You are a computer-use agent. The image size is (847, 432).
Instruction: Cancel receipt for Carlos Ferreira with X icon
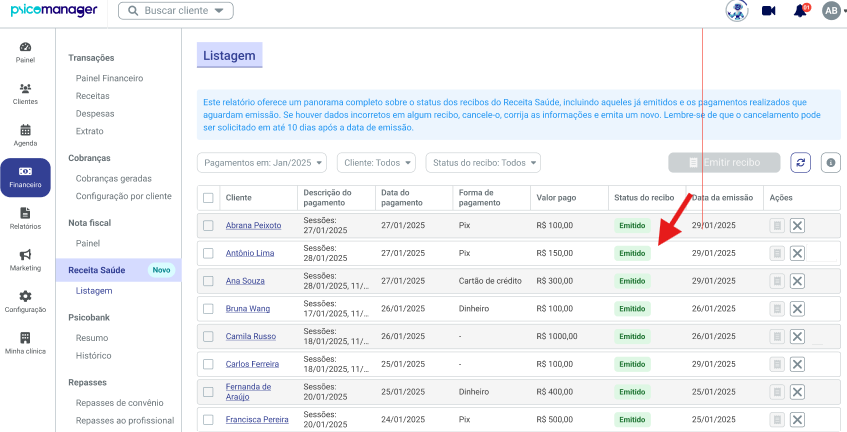point(797,364)
